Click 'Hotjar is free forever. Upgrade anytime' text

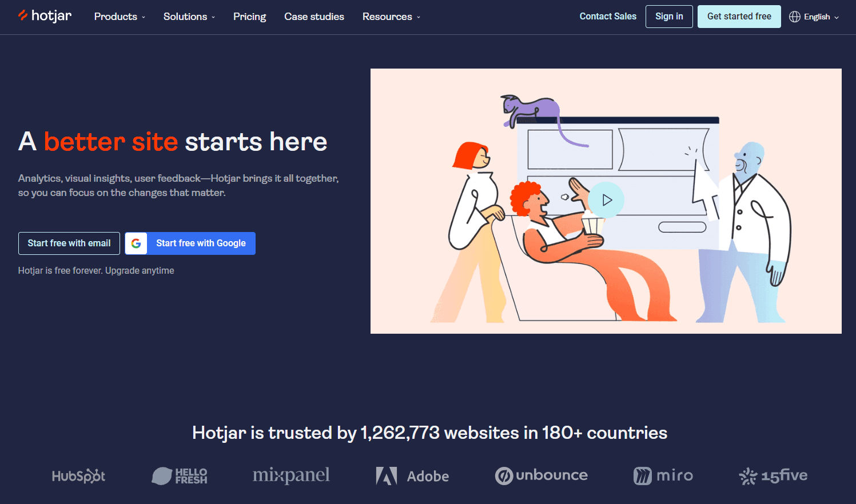[96, 271]
